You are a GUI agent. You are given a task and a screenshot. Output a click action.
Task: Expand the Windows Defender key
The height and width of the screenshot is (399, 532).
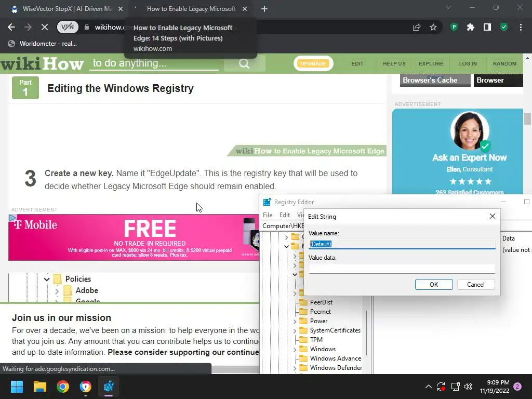(x=295, y=368)
